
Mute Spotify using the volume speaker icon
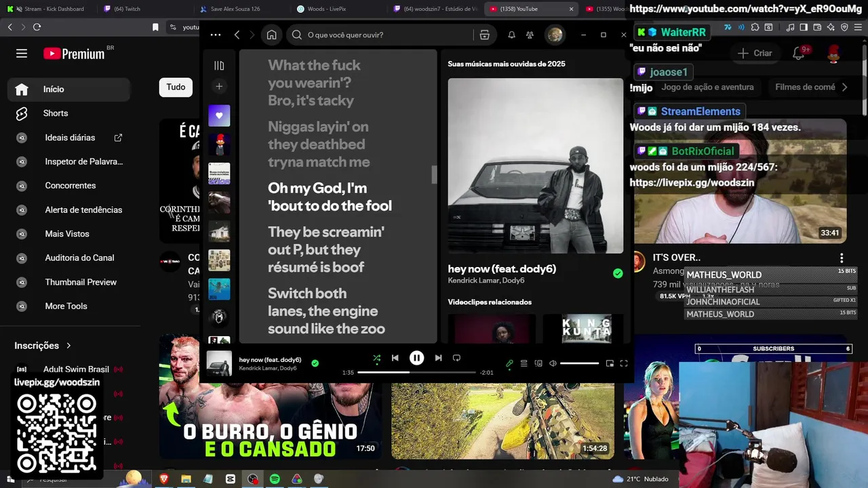pyautogui.click(x=553, y=363)
